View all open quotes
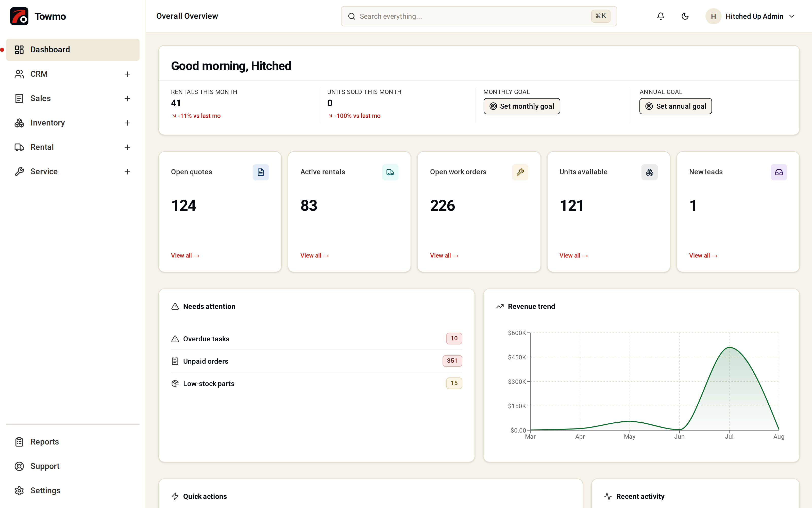The height and width of the screenshot is (508, 812). pyautogui.click(x=185, y=256)
